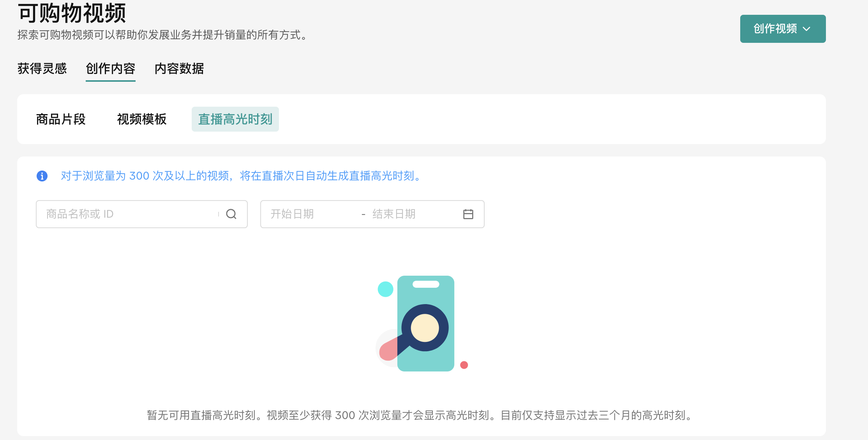This screenshot has width=868, height=440.
Task: Focus the 商品名称或 ID search field
Action: 129,214
